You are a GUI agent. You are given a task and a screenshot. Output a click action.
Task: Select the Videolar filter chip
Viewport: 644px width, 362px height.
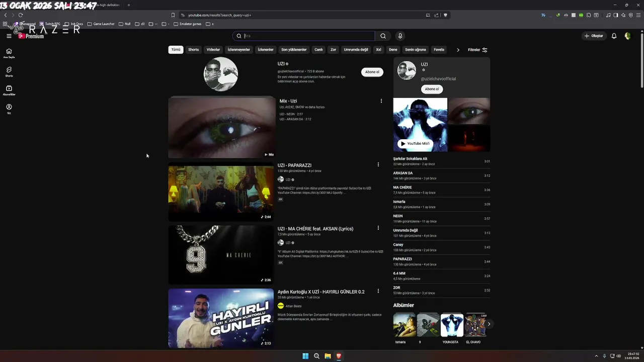tap(213, 50)
